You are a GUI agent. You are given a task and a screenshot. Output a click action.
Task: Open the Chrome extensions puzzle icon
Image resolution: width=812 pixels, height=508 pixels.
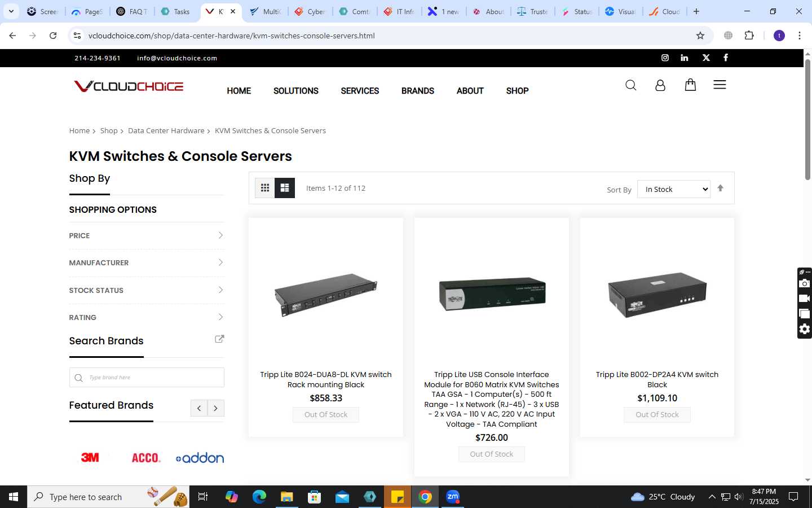(x=749, y=36)
